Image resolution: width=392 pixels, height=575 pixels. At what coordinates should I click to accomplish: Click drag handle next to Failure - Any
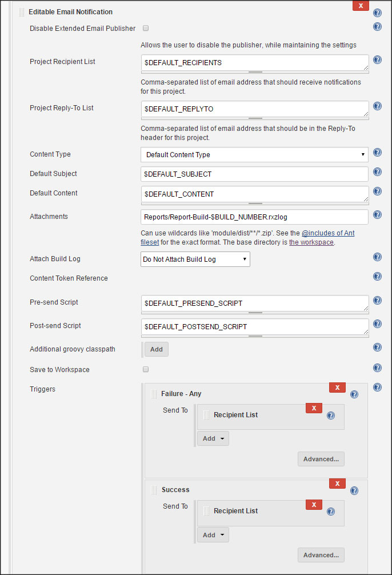tap(154, 394)
